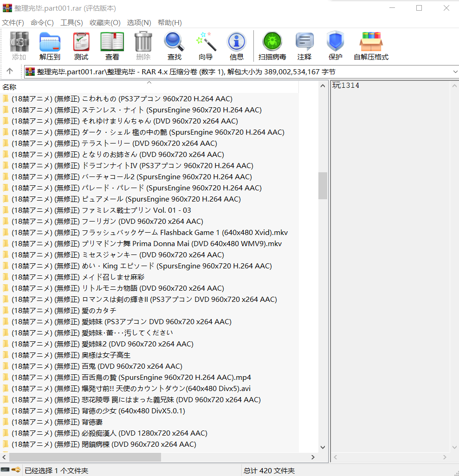Select the 愛のカタチ folder row
Image resolution: width=459 pixels, height=476 pixels.
149,311
